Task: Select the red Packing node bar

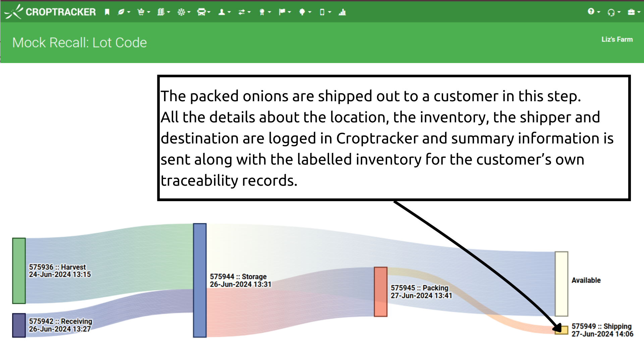Action: click(x=380, y=292)
